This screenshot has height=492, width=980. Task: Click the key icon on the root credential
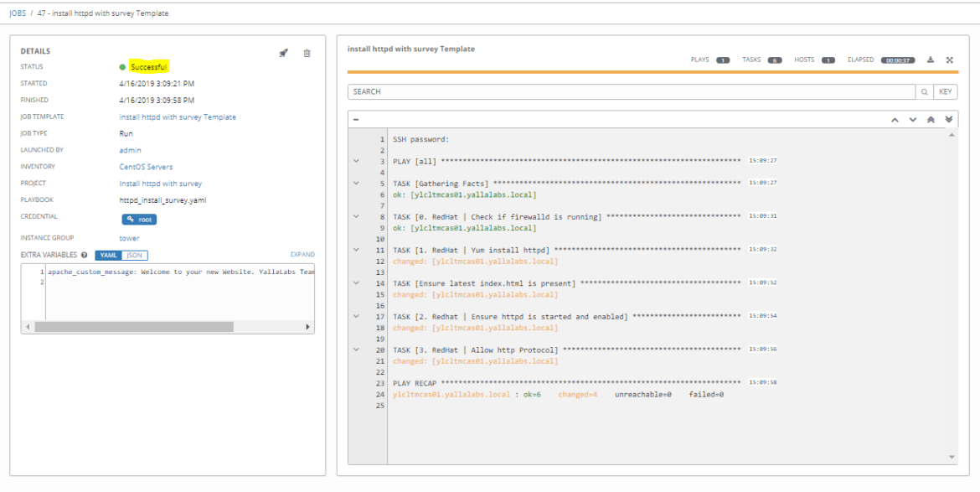click(x=129, y=219)
